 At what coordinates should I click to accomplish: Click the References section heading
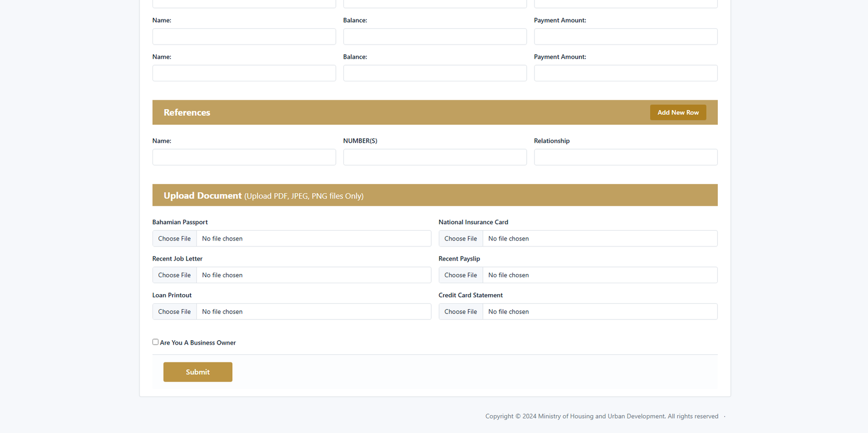pyautogui.click(x=187, y=112)
